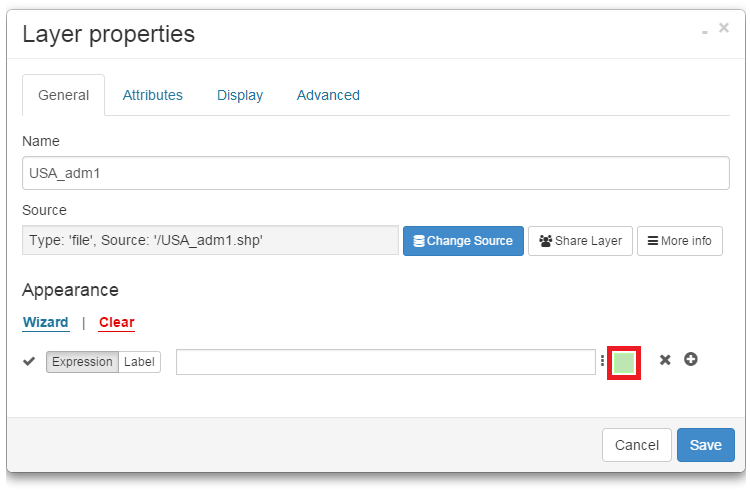Switch rule mode to Label
Image resolution: width=750 pixels, height=492 pixels.
(x=139, y=362)
